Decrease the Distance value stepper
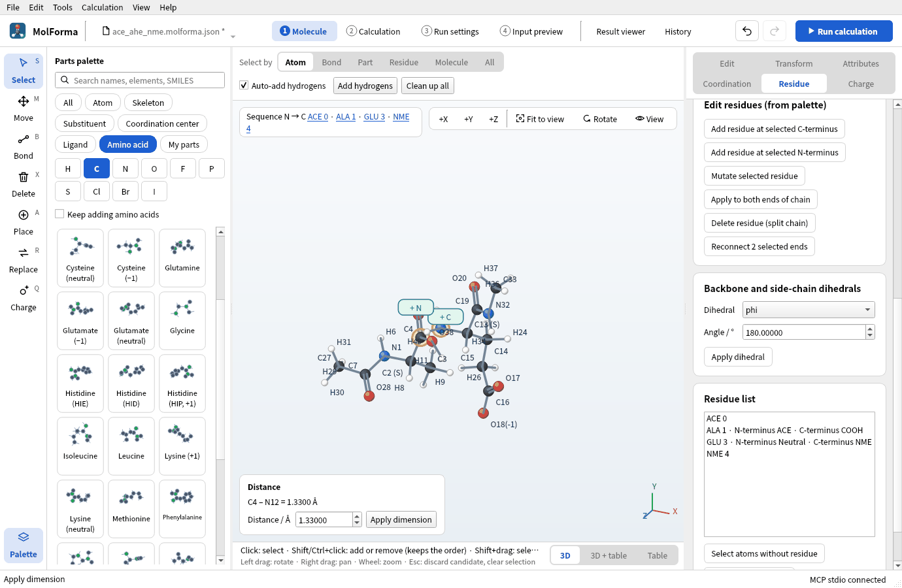 [357, 523]
